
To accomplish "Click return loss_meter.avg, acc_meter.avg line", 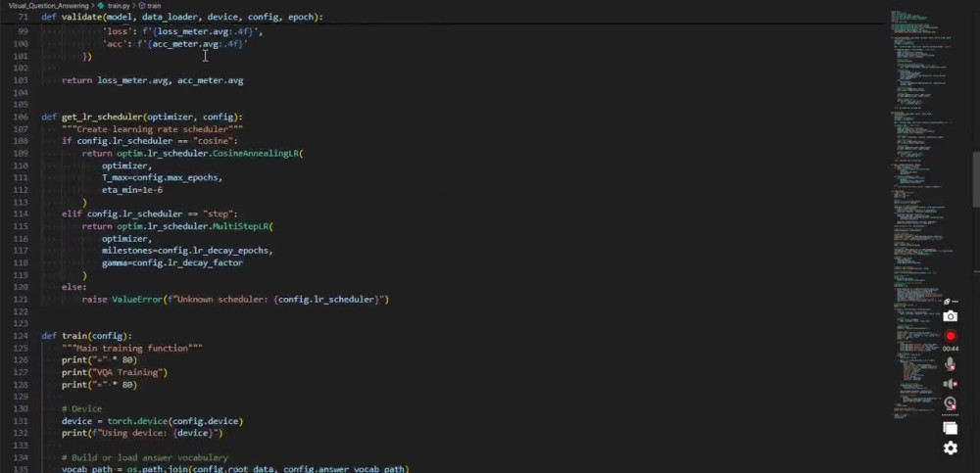I will point(153,80).
